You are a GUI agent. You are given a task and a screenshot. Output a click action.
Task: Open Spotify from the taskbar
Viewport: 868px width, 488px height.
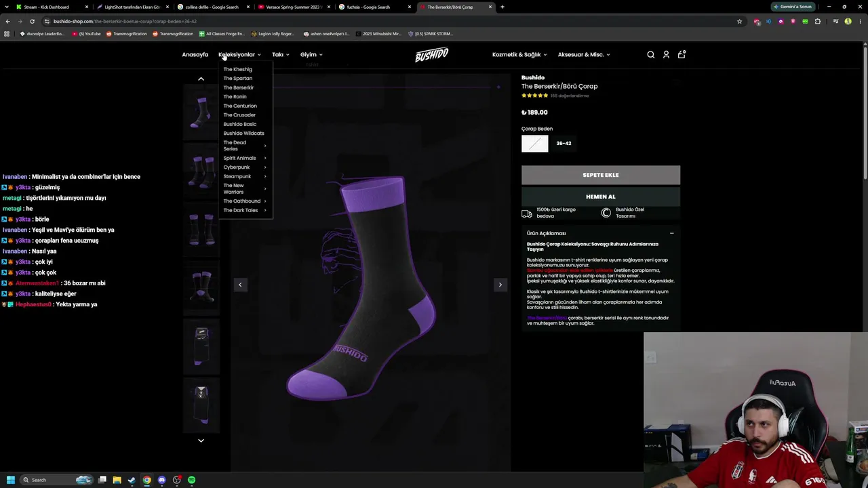click(x=191, y=480)
